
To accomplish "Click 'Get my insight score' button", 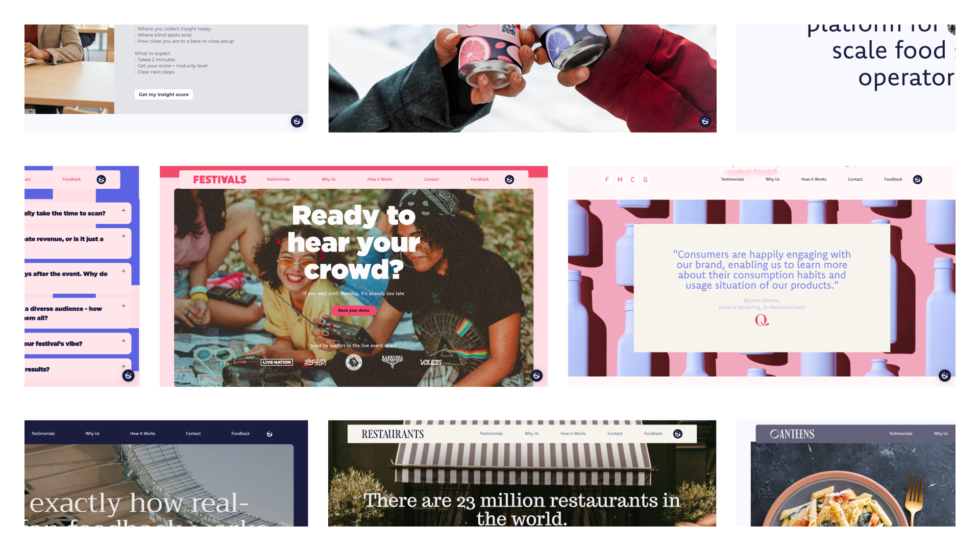I will (164, 94).
